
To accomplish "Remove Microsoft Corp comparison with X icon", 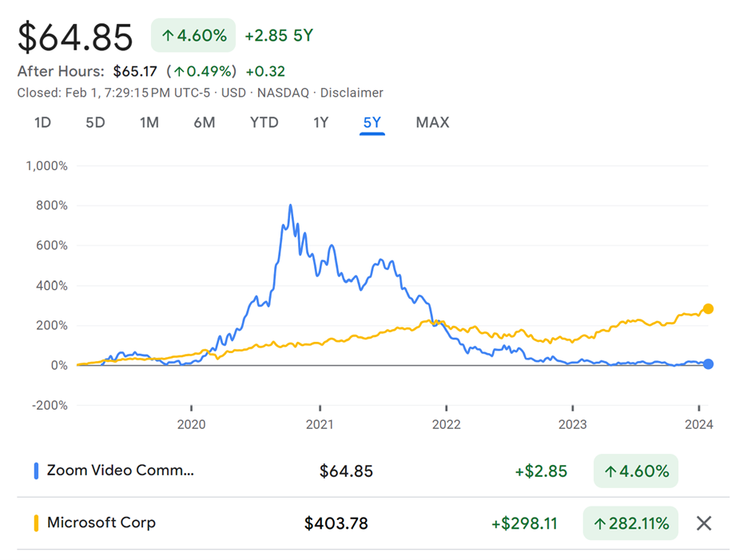I will 703,523.
